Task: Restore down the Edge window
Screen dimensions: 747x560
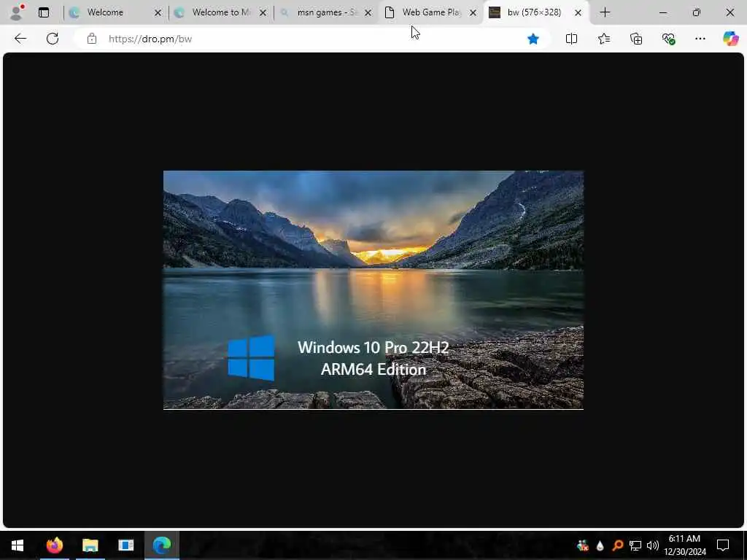Action: [697, 12]
